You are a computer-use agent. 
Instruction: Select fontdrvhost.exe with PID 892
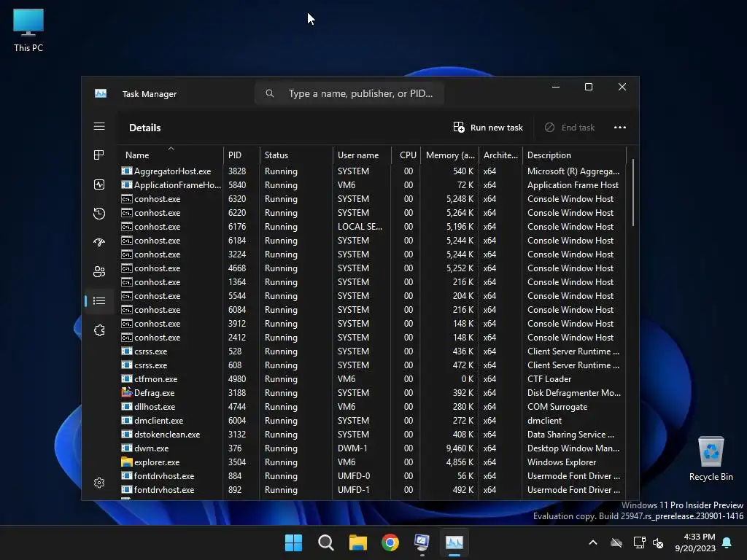click(371, 489)
